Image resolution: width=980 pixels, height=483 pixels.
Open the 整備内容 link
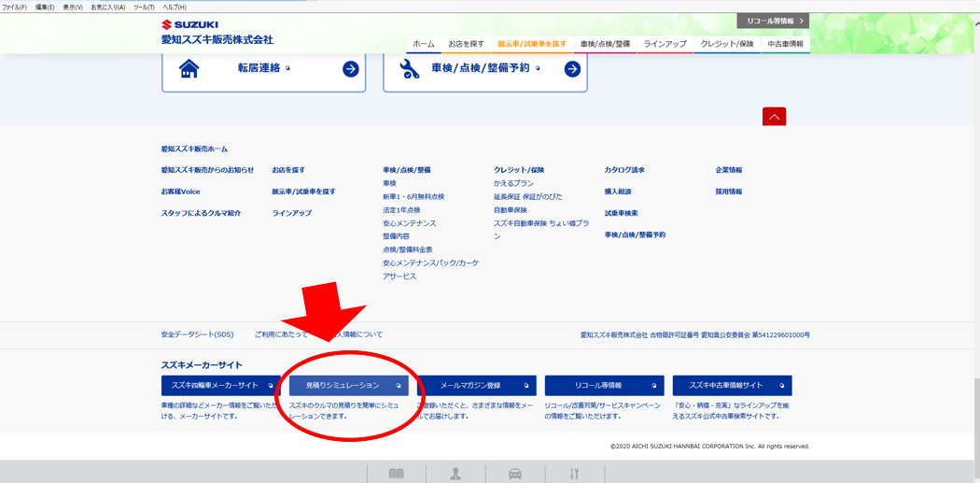pyautogui.click(x=397, y=235)
